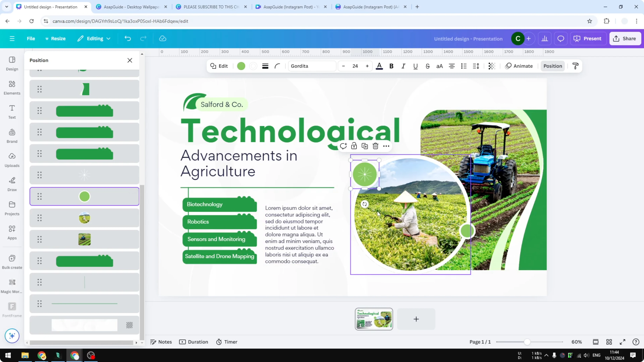The height and width of the screenshot is (362, 644).
Task: Select the Animate option in the toolbar
Action: coord(519,66)
